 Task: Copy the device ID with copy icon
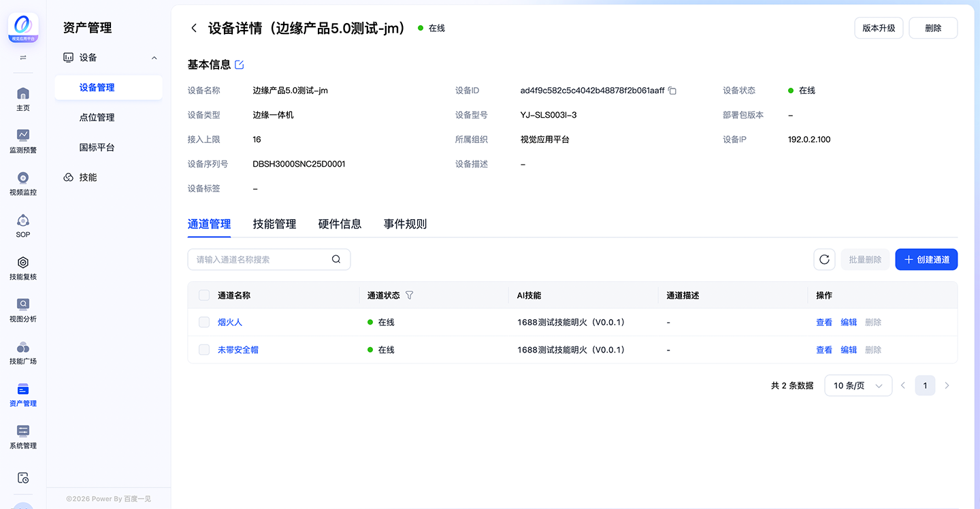(672, 91)
